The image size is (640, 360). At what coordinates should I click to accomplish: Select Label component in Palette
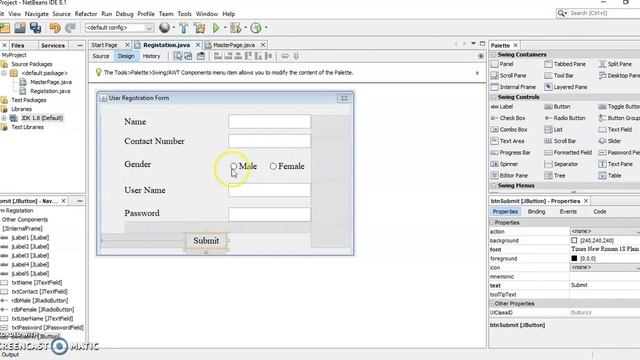(502, 107)
